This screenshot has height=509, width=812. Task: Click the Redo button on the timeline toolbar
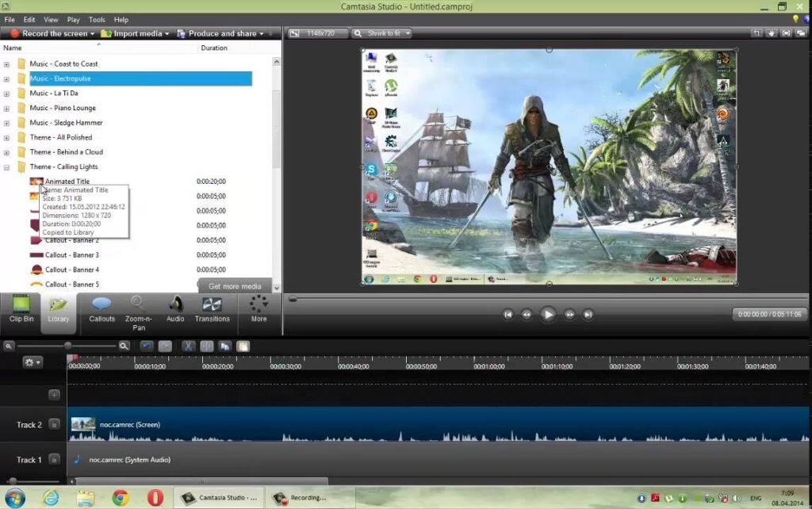[165, 346]
